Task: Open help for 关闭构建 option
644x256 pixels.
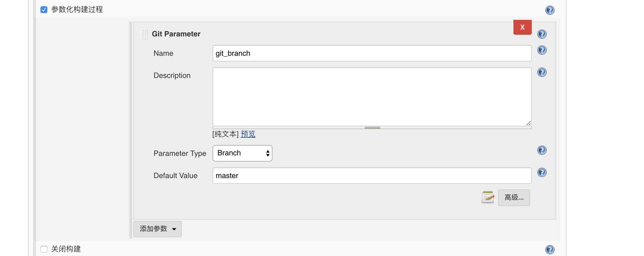Action: 550,249
